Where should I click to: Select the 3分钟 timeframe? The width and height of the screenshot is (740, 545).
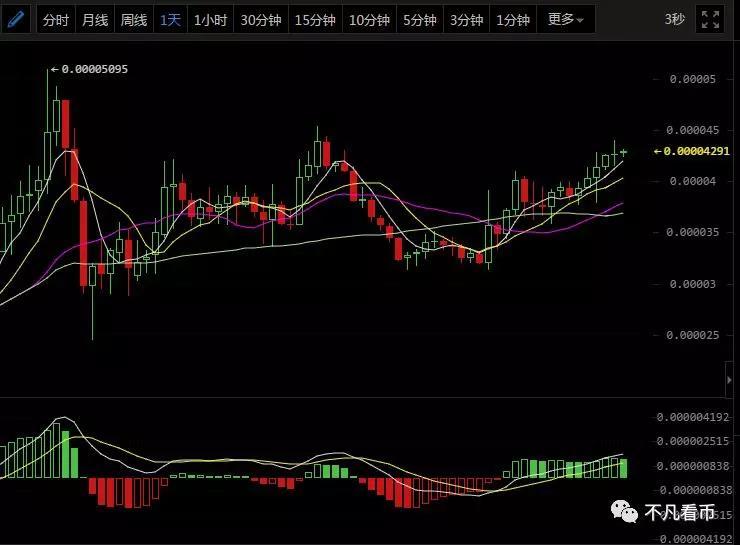click(467, 19)
